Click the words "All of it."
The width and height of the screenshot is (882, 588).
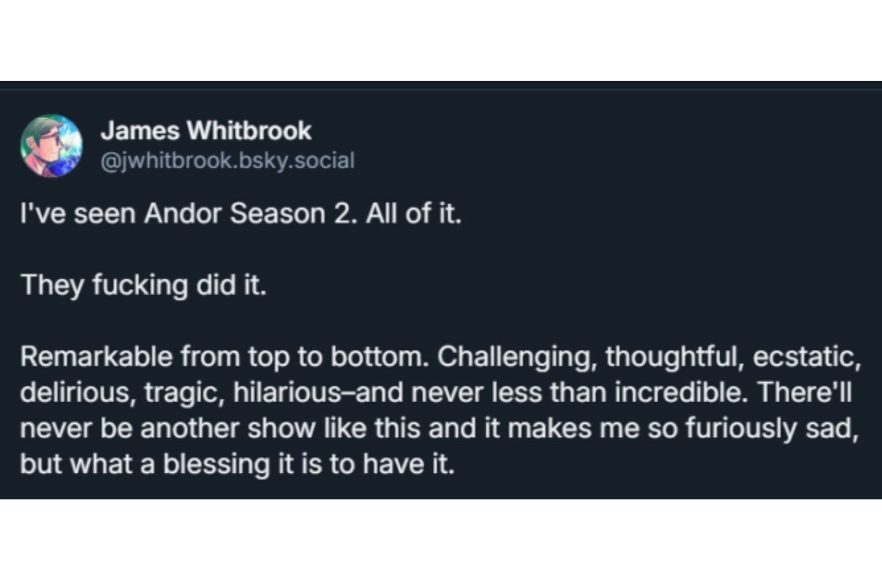click(414, 213)
